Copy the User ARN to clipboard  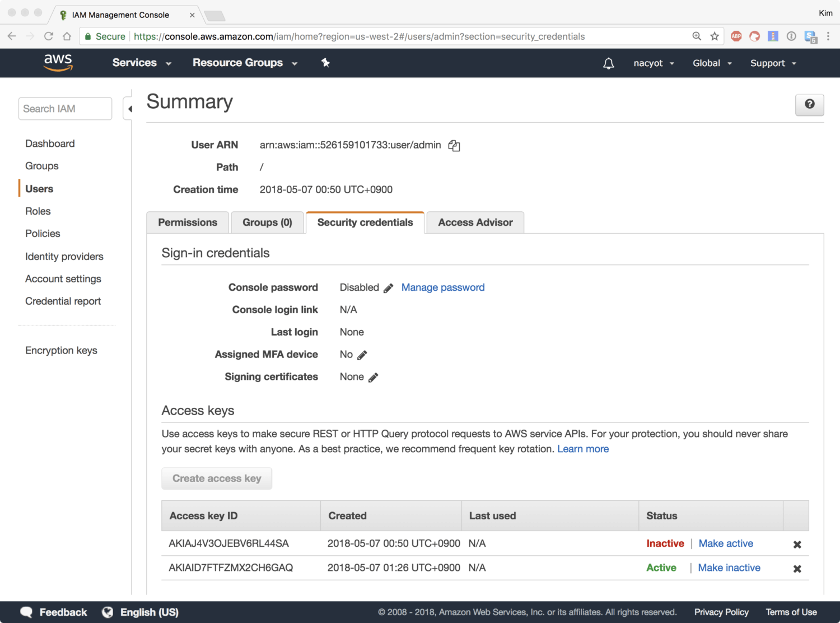(x=454, y=146)
